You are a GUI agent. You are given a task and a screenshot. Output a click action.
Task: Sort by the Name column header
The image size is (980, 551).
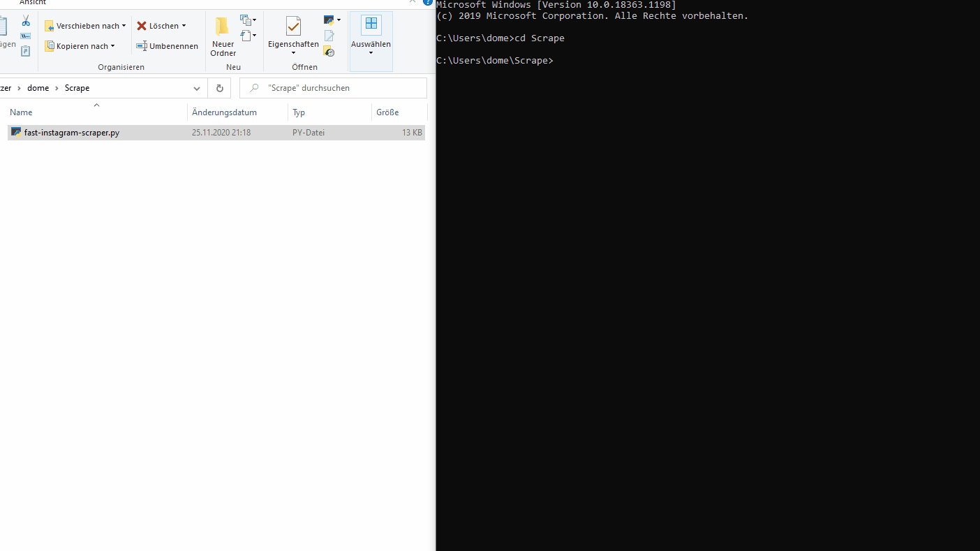(x=96, y=112)
